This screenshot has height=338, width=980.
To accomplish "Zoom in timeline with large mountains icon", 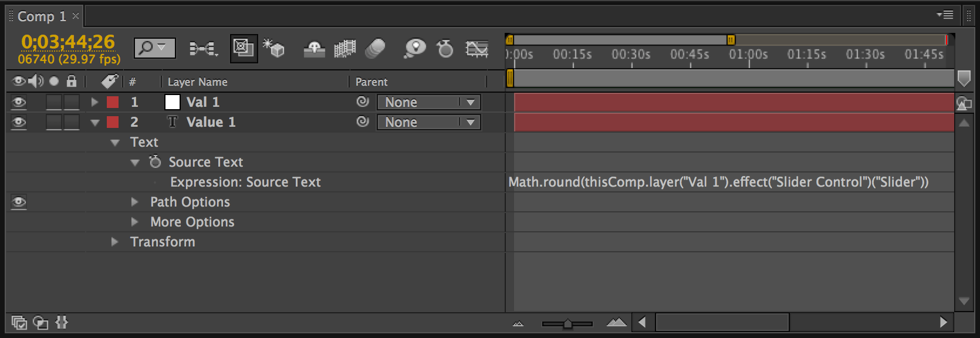I will [616, 322].
